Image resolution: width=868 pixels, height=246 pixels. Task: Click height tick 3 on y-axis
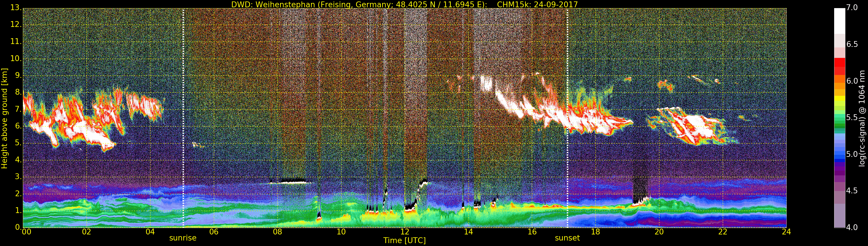pyautogui.click(x=18, y=177)
